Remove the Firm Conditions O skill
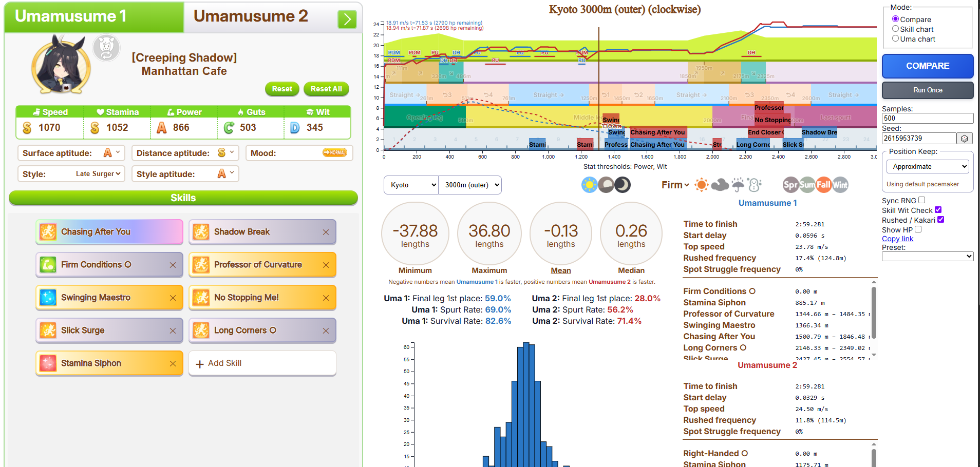980x467 pixels. (173, 265)
